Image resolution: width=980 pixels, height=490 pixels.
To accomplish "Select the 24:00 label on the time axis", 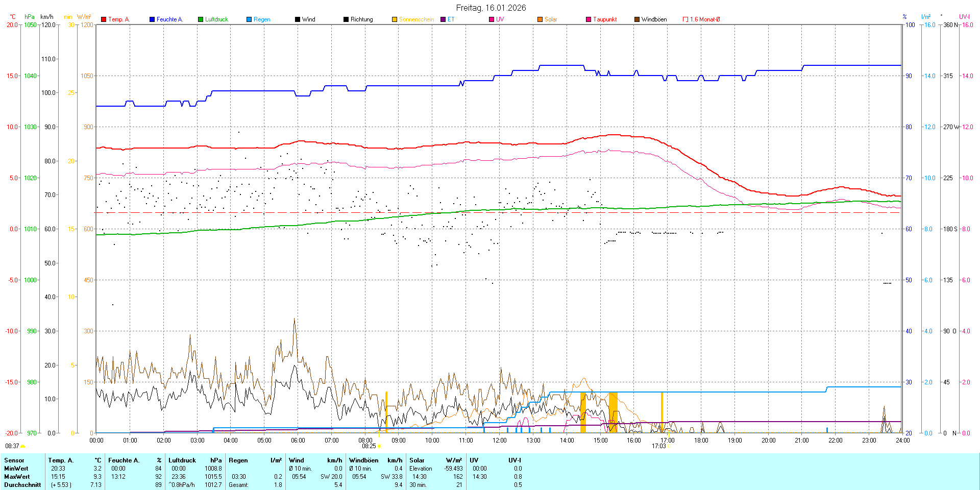I will 902,440.
